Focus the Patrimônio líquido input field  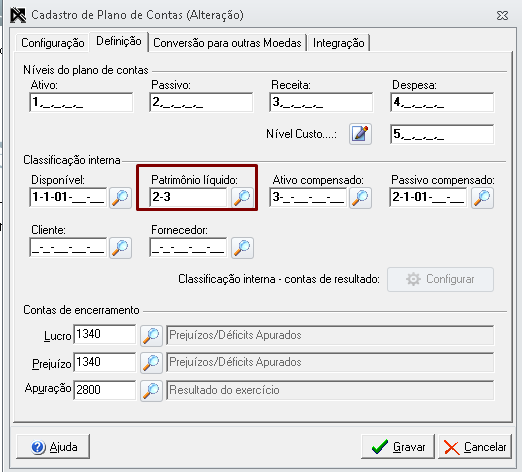point(188,197)
